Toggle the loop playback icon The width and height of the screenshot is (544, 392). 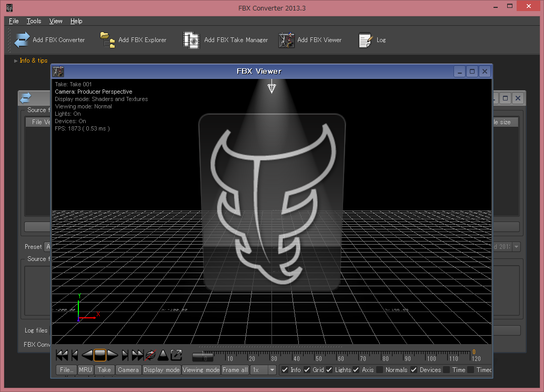150,355
